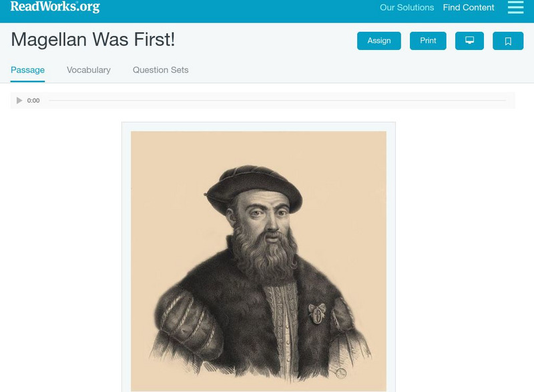Click the 0:00 audio time label

pyautogui.click(x=33, y=101)
